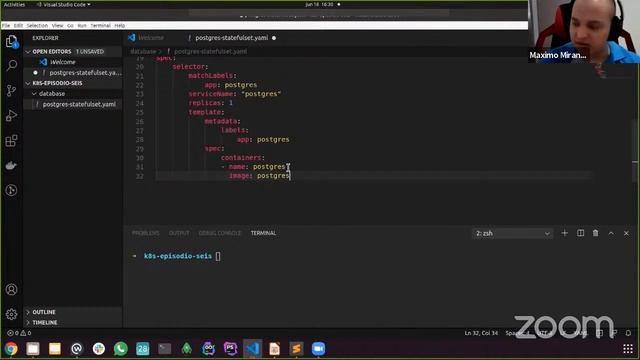Open the Search view in activity bar
640x360 pixels.
(11, 65)
